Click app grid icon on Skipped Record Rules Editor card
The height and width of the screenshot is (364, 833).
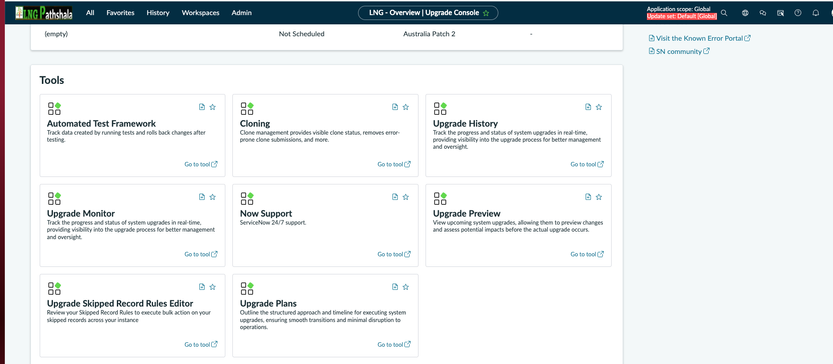(x=54, y=289)
